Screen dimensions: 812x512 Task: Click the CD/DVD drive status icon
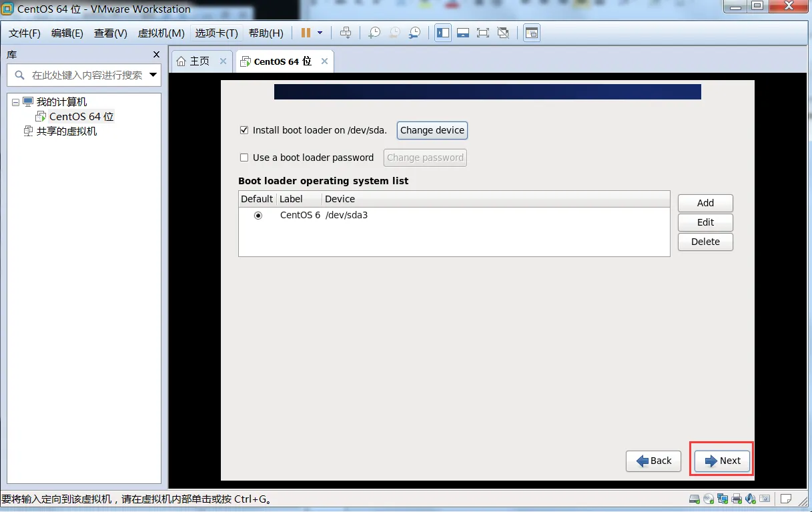[709, 499]
